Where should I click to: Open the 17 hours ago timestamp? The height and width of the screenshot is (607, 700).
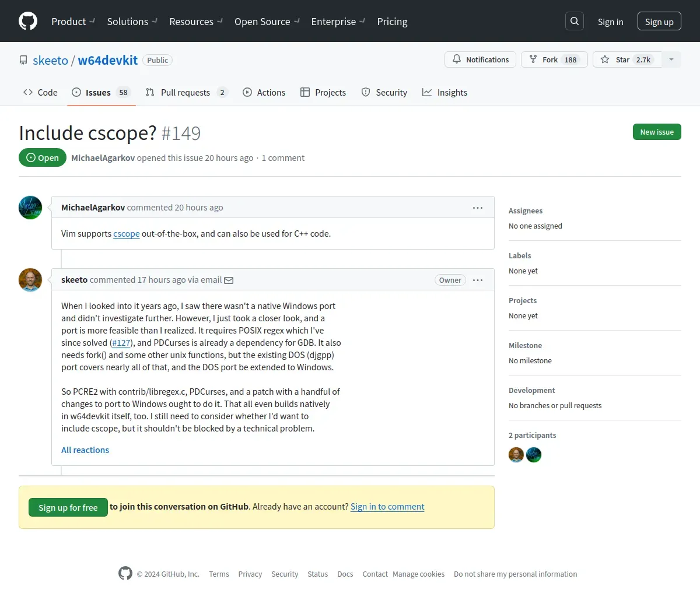[x=162, y=279]
